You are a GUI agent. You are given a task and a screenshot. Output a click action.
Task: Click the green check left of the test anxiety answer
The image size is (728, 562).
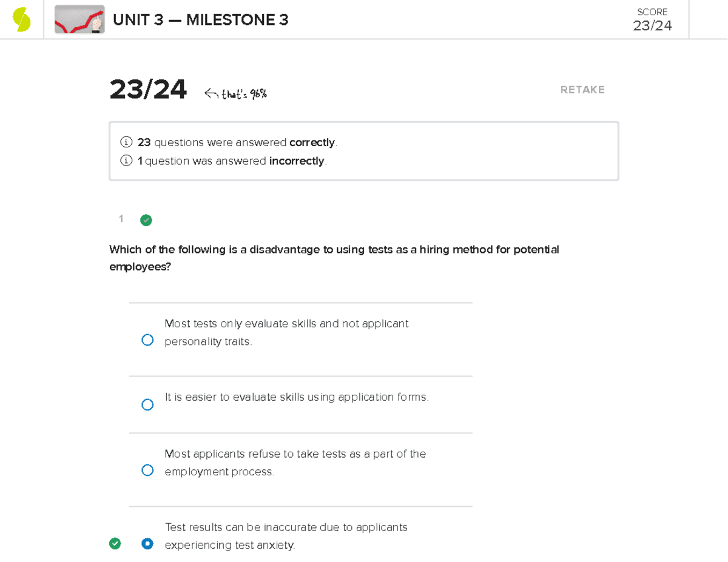[x=115, y=544]
